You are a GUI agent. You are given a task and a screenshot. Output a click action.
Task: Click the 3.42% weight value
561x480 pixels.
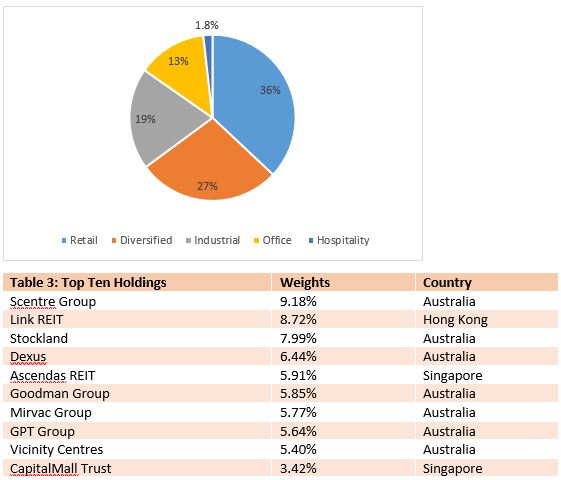[298, 469]
